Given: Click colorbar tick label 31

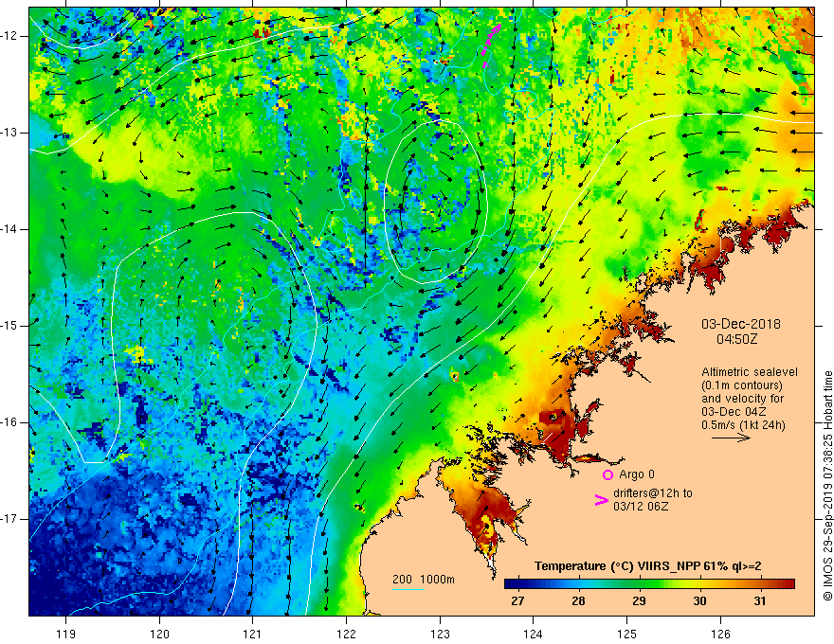Looking at the screenshot, I should 760,600.
